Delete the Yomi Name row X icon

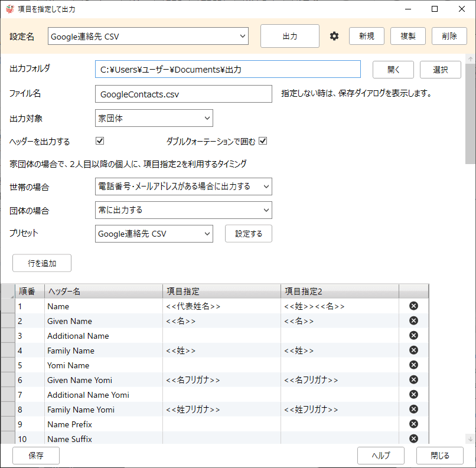pyautogui.click(x=413, y=365)
